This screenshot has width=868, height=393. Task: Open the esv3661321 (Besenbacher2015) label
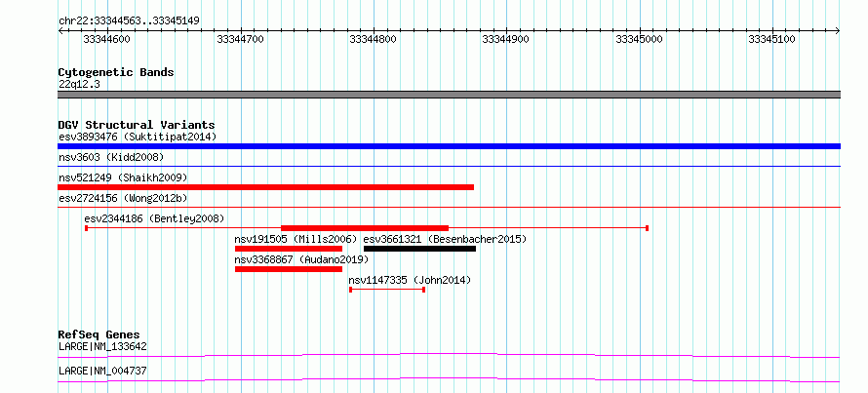[x=445, y=239]
